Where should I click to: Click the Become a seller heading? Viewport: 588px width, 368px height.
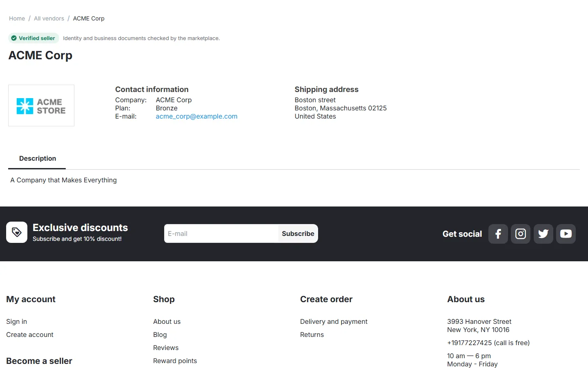tap(39, 361)
